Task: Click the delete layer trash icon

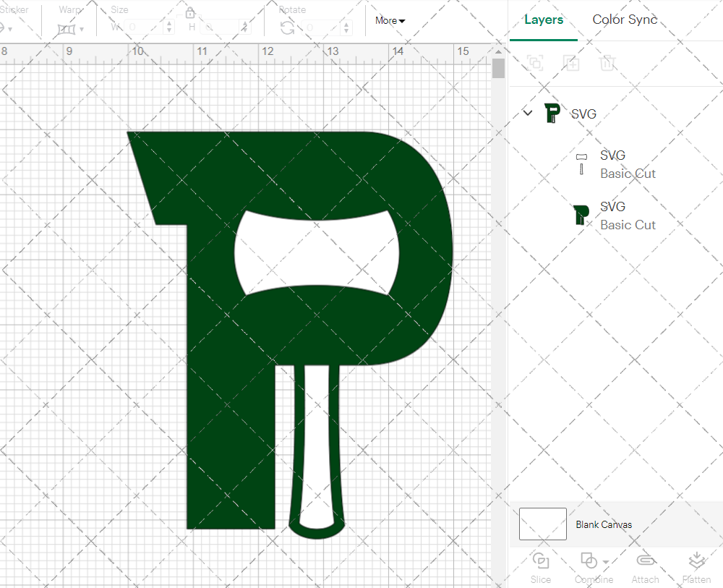Action: click(x=608, y=63)
